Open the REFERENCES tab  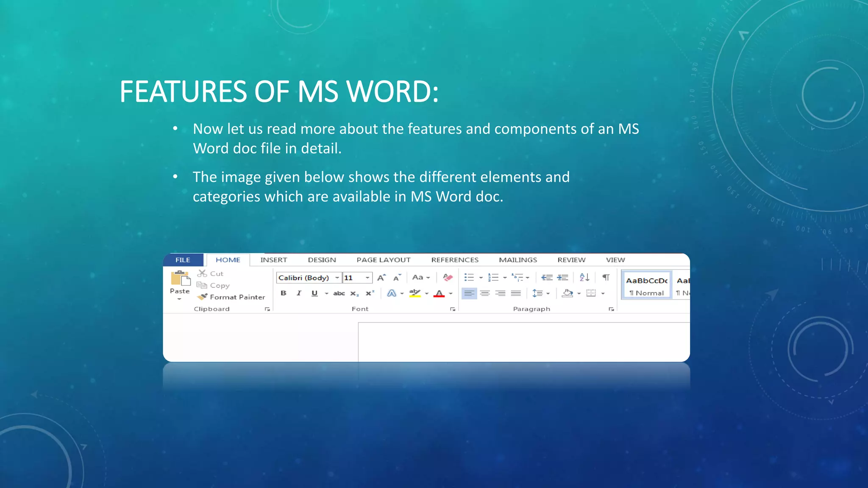click(x=455, y=260)
